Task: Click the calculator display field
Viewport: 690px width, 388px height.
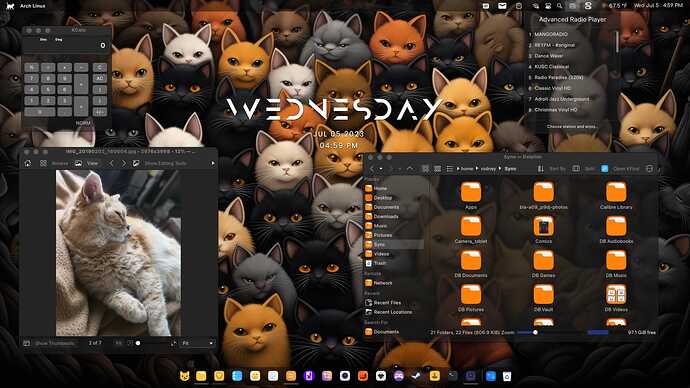Action: (x=66, y=45)
